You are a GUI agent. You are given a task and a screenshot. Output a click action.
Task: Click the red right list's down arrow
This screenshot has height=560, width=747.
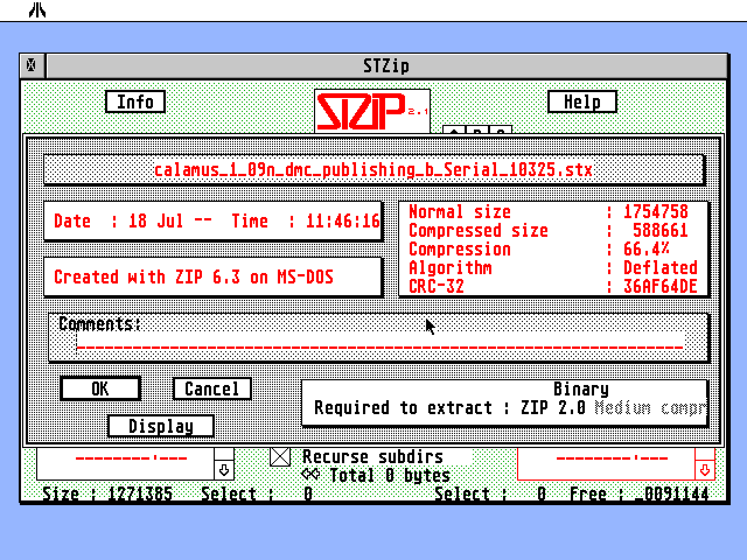705,470
